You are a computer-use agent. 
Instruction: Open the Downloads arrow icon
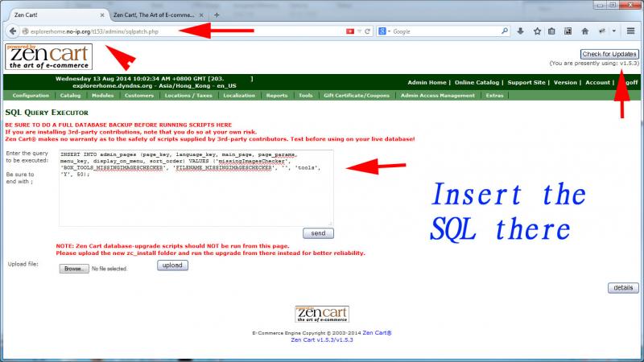[520, 31]
